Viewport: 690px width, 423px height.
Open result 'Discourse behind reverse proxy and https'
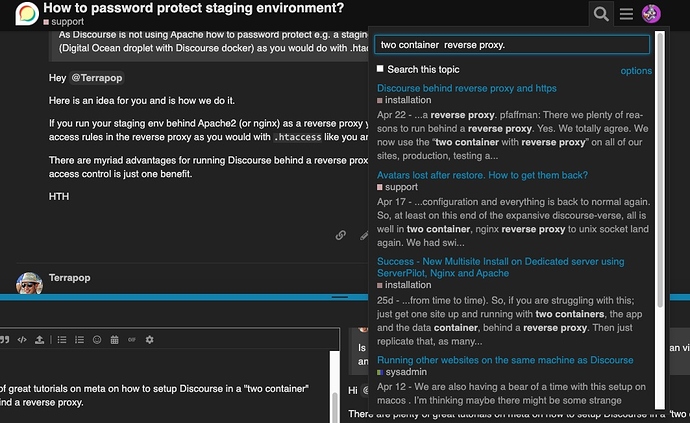(466, 88)
